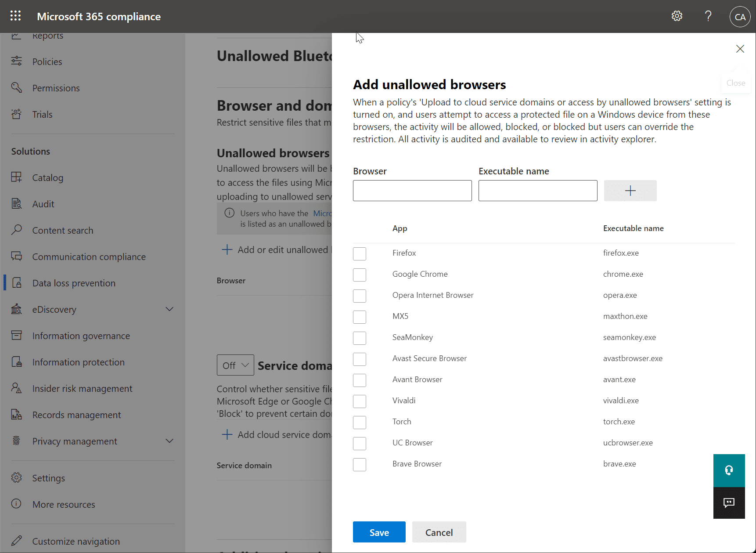This screenshot has width=756, height=553.
Task: Check the Firefox checkbox
Action: pos(359,254)
